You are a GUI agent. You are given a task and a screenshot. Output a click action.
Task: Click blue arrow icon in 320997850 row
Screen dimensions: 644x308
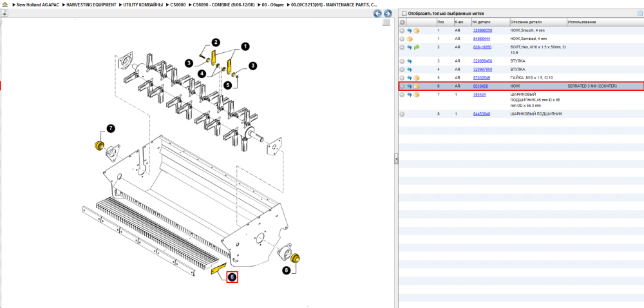(410, 70)
